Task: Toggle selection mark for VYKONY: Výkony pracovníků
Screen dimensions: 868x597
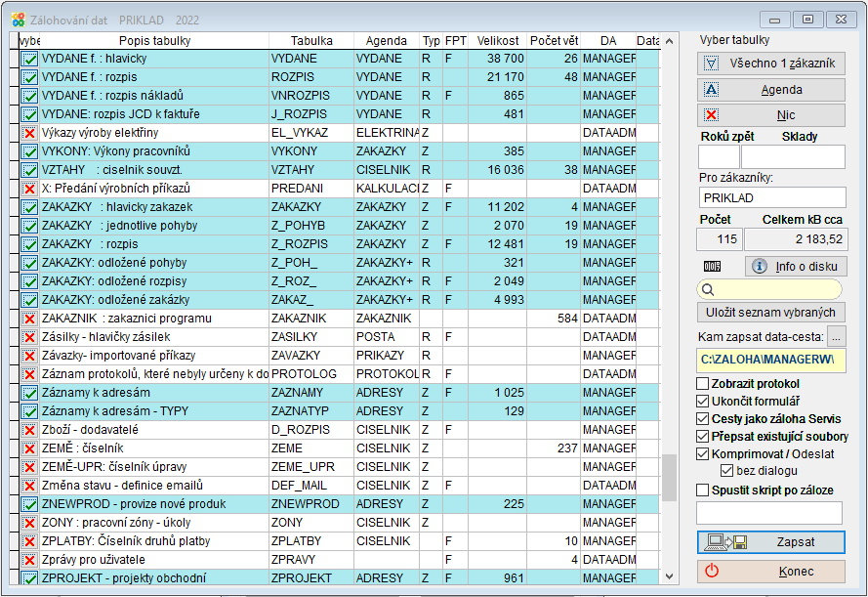Action: pyautogui.click(x=29, y=151)
